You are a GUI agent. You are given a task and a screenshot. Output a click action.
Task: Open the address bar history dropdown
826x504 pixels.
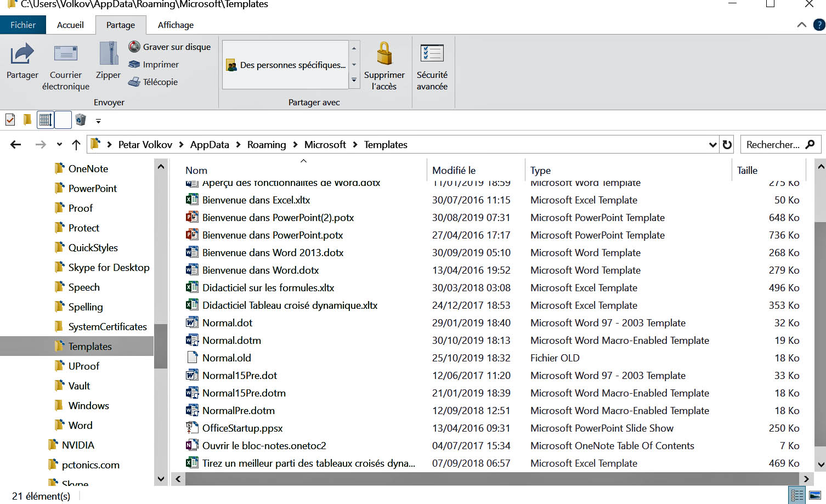pyautogui.click(x=712, y=145)
